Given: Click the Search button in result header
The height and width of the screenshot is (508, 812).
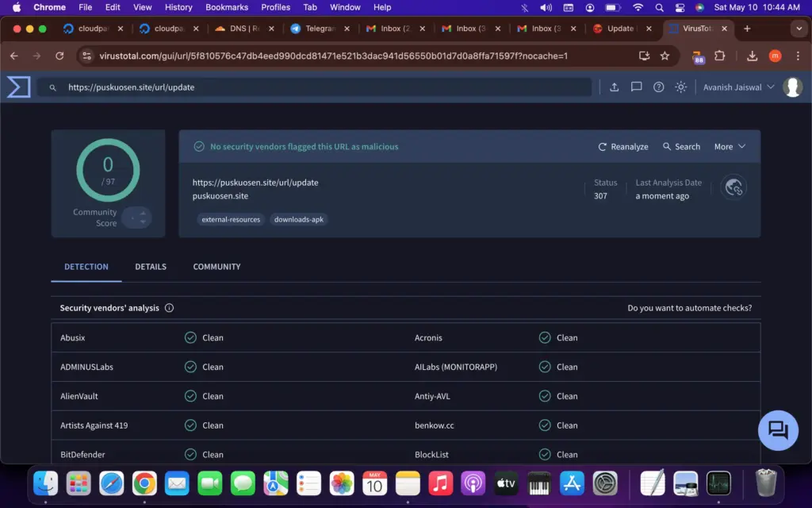Looking at the screenshot, I should point(681,147).
